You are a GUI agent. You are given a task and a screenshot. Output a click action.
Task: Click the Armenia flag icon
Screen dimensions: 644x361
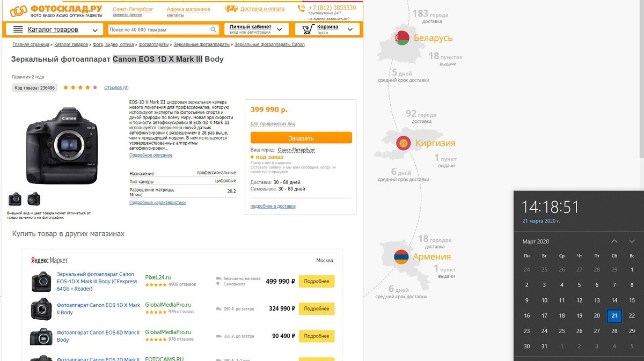401,256
